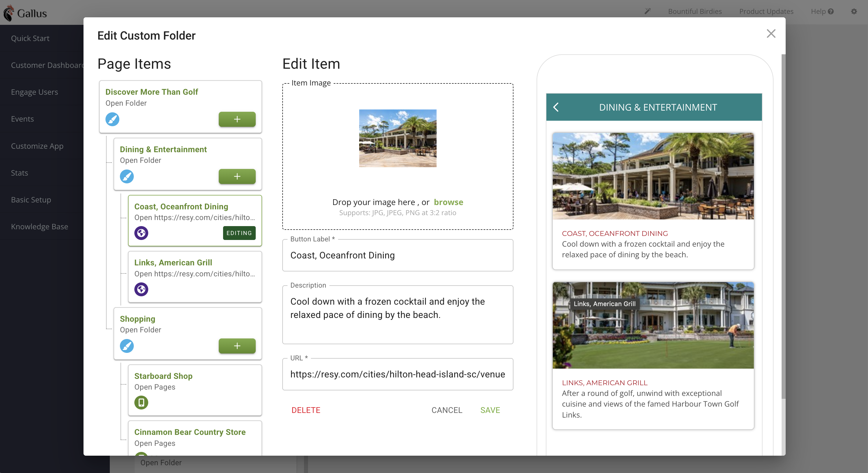Click the Dining & Entertainment folder title
The height and width of the screenshot is (473, 868).
tap(163, 149)
